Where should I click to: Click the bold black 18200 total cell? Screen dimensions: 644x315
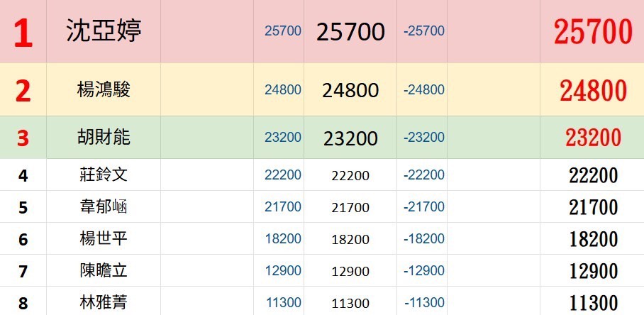point(593,240)
